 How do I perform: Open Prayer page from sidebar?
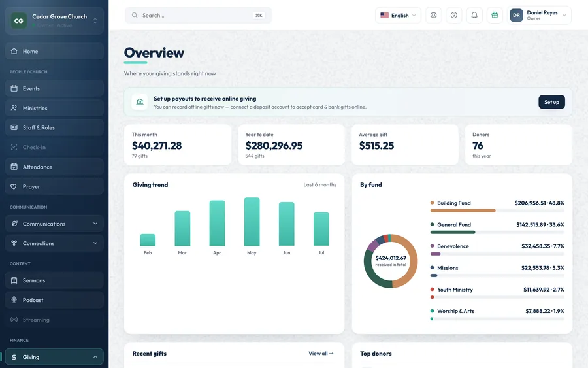[x=54, y=186]
